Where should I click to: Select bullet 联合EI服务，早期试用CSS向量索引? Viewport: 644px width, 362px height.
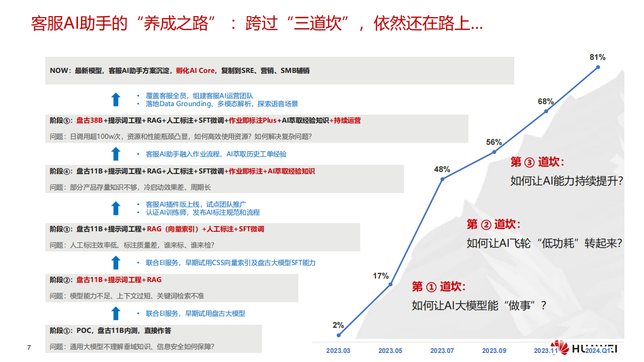coord(230,262)
